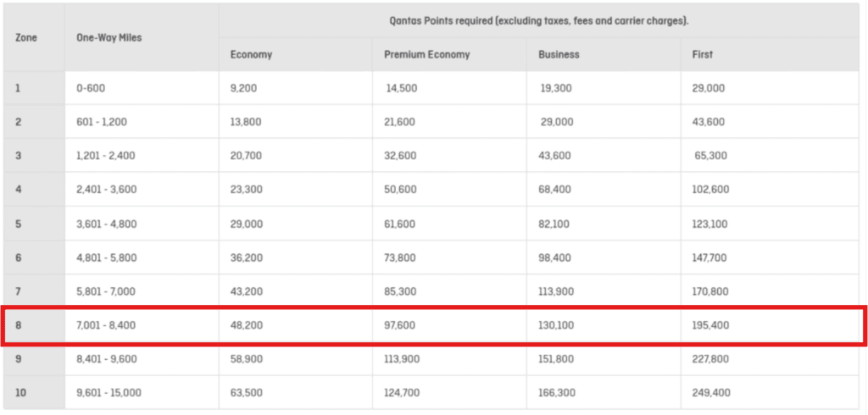Click the Economy column header
The width and height of the screenshot is (868, 415).
point(296,54)
